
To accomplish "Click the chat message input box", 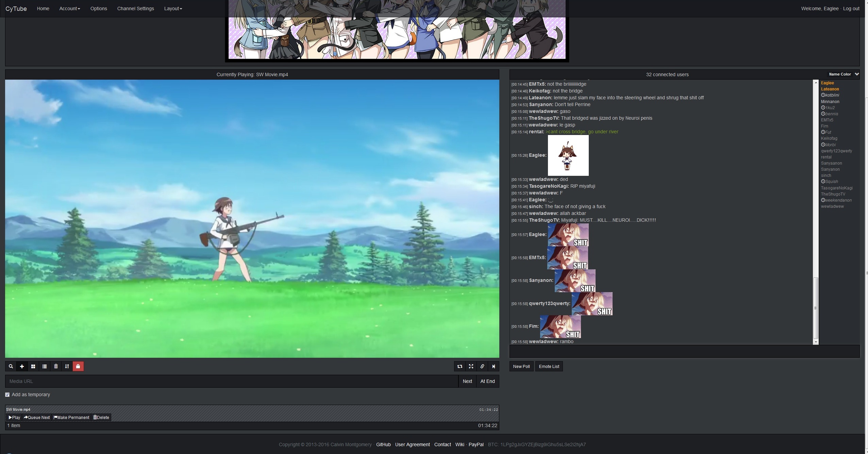I will click(684, 351).
